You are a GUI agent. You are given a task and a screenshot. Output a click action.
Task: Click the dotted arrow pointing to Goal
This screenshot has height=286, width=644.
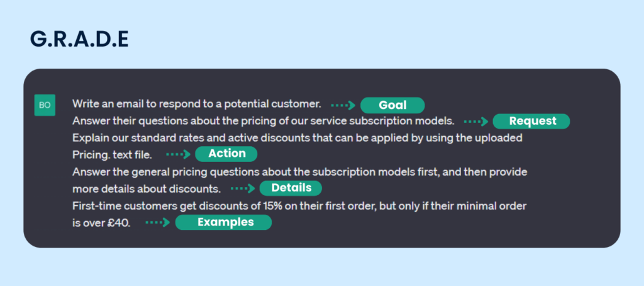pos(343,105)
